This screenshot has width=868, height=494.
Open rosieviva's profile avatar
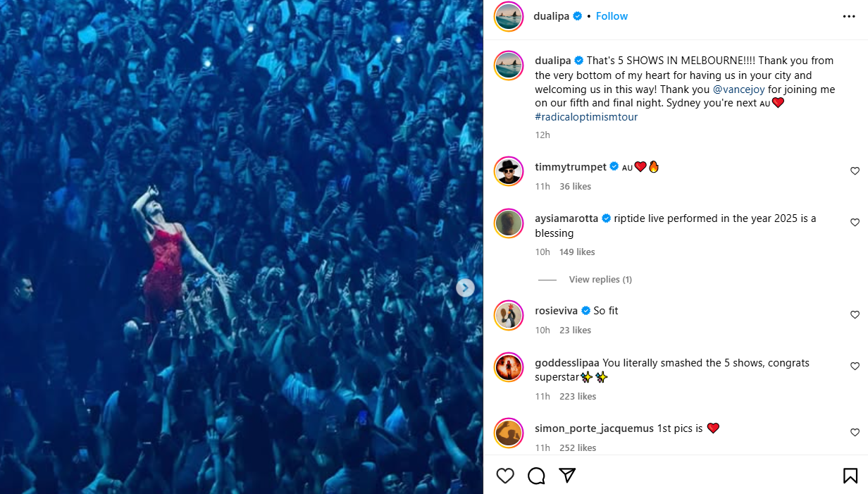pyautogui.click(x=509, y=315)
